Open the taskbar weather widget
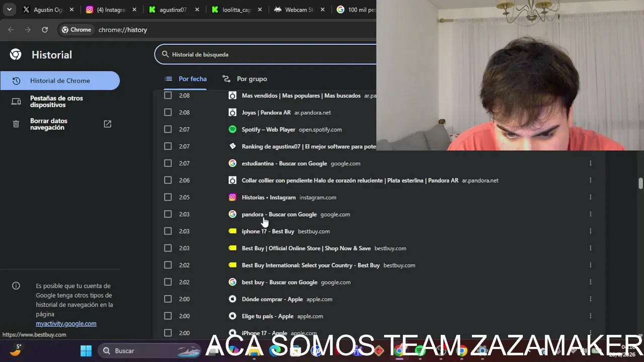 click(16, 349)
